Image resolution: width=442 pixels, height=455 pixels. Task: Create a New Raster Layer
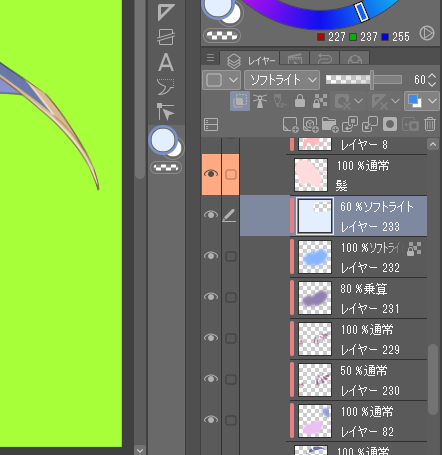tap(290, 125)
